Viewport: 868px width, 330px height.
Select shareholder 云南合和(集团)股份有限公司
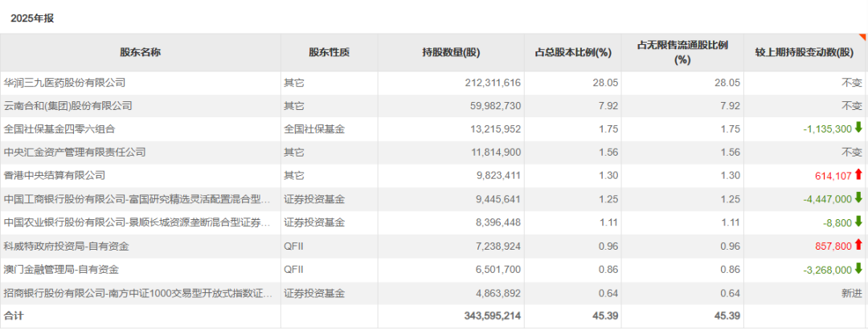[68, 106]
